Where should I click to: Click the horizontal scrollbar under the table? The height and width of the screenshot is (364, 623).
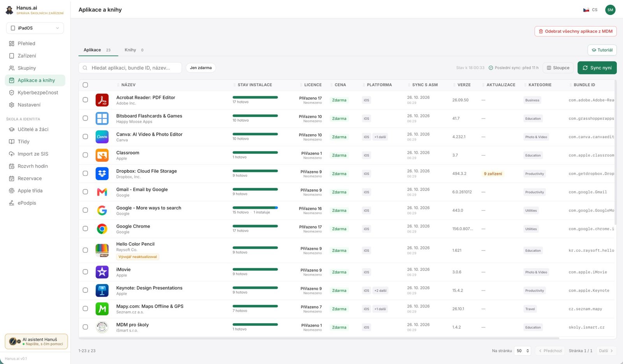pyautogui.click(x=319, y=338)
